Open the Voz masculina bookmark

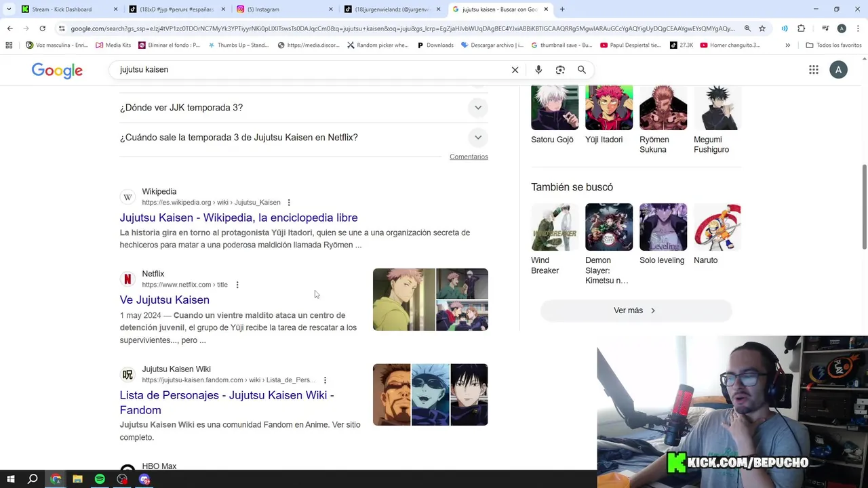click(x=57, y=45)
